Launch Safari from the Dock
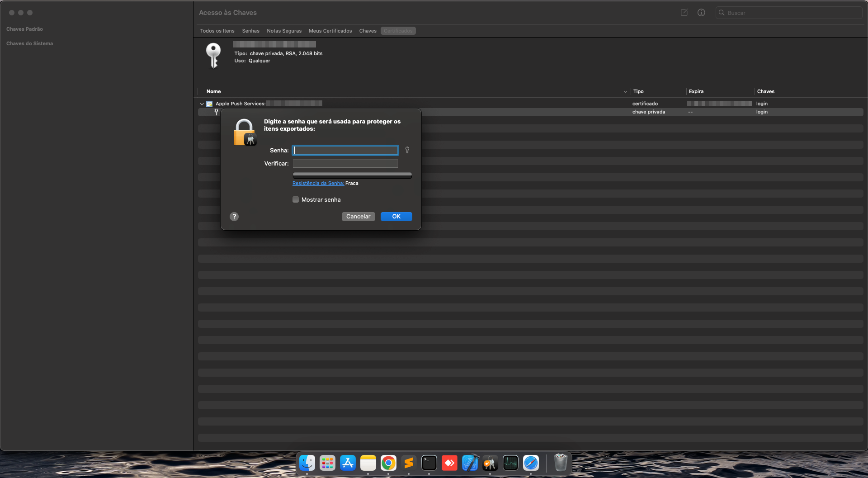This screenshot has height=478, width=868. [x=531, y=463]
